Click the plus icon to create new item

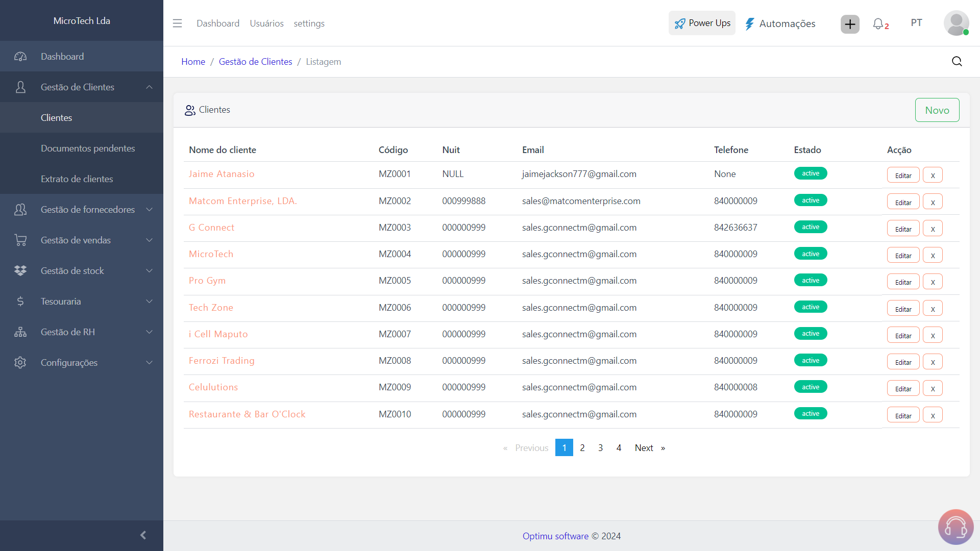(x=849, y=24)
